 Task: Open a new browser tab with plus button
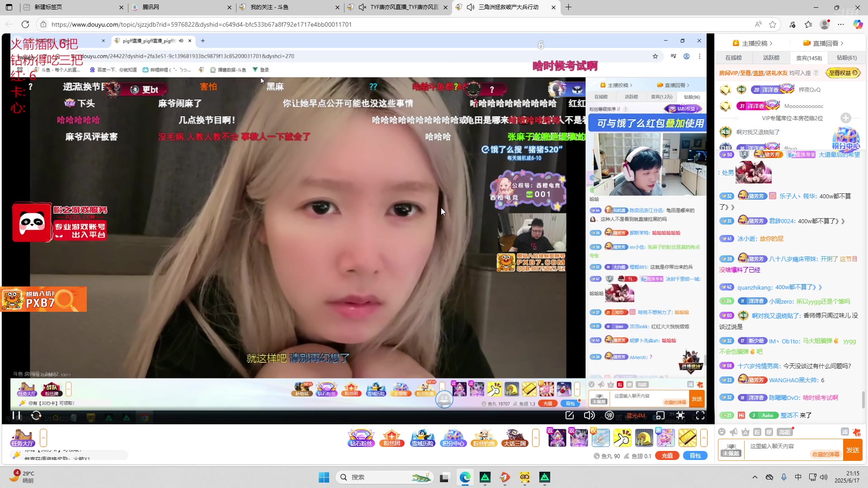click(568, 7)
